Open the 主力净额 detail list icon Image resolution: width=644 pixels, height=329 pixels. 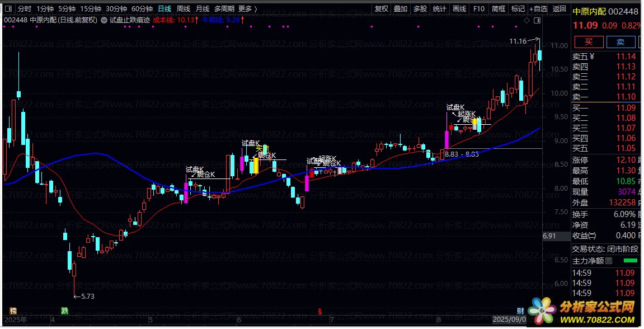(609, 261)
